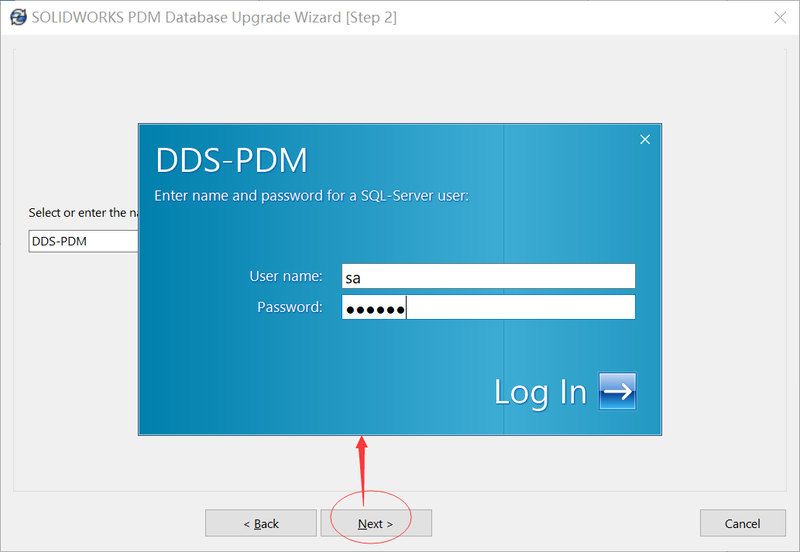Click the Log In arrow icon
800x552 pixels.
pos(617,391)
